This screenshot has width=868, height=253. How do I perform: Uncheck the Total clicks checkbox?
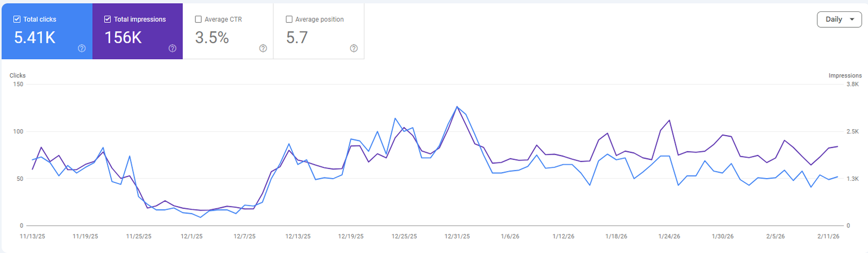coord(17,19)
